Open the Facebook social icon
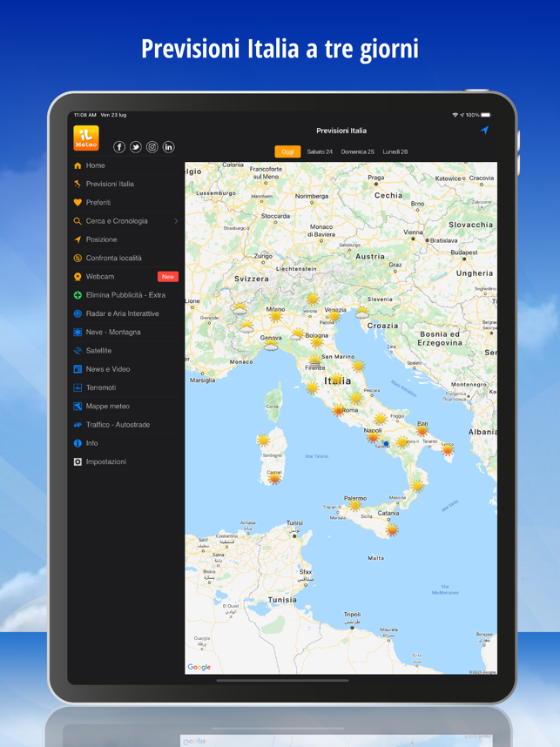This screenshot has height=747, width=560. (119, 147)
